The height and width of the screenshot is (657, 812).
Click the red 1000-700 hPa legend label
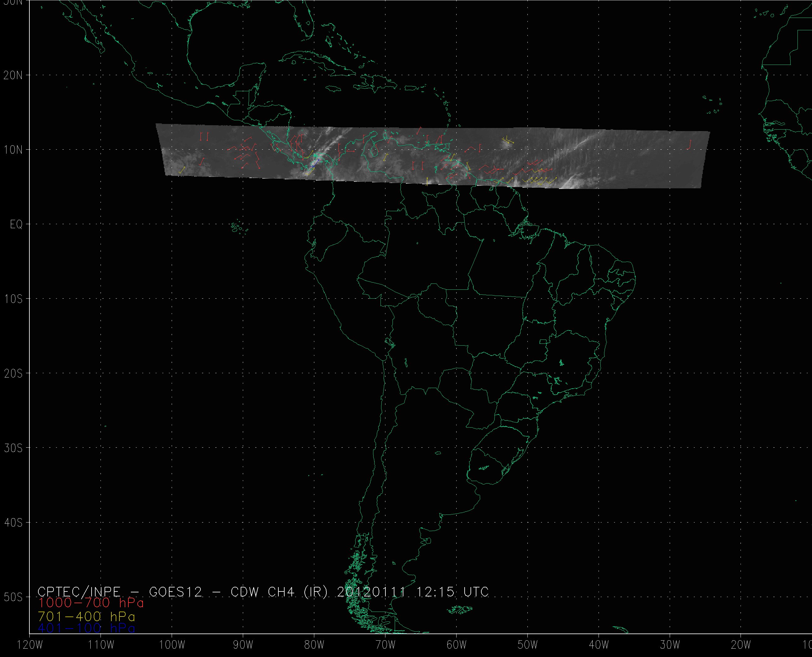pos(91,603)
